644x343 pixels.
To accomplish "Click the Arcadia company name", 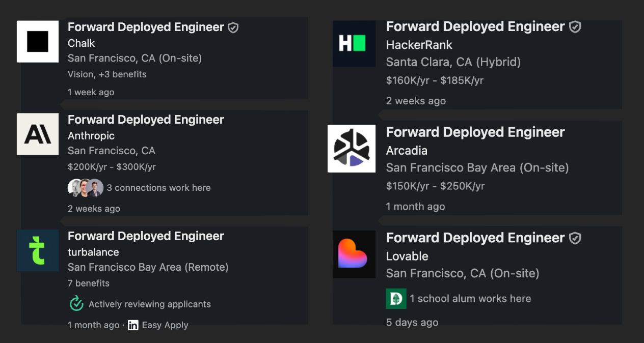I will click(x=407, y=151).
